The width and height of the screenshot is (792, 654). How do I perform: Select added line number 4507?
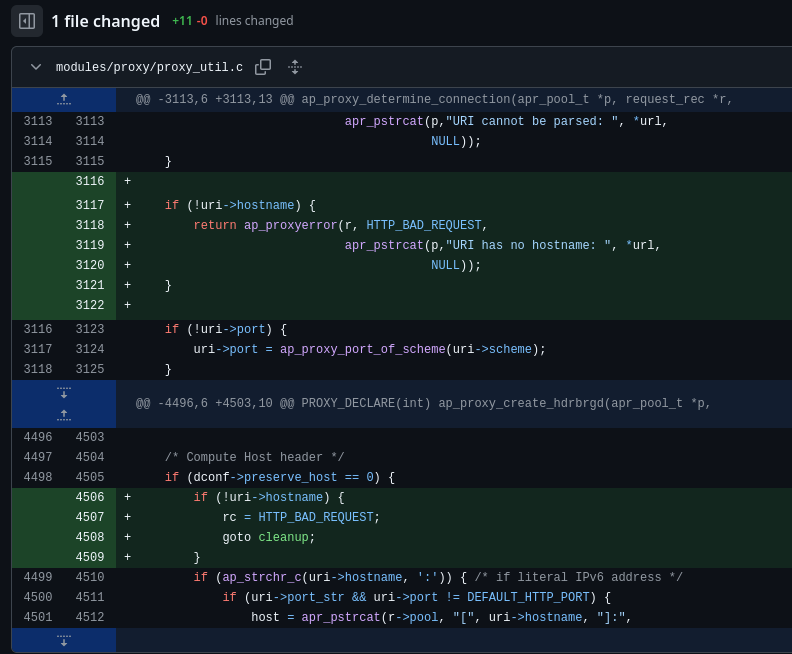point(89,517)
